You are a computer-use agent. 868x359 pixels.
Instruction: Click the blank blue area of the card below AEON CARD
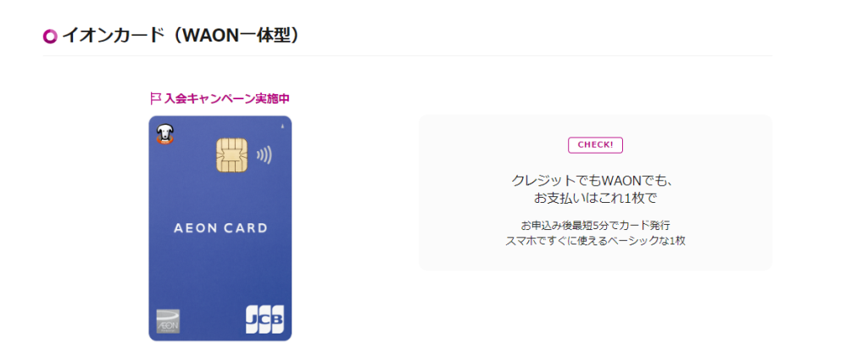(x=220, y=272)
